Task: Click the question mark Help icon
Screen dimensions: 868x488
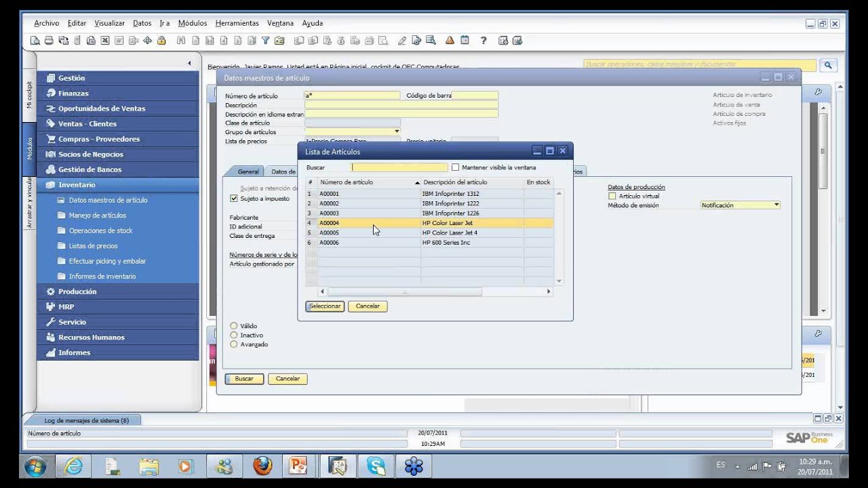Action: coord(484,41)
